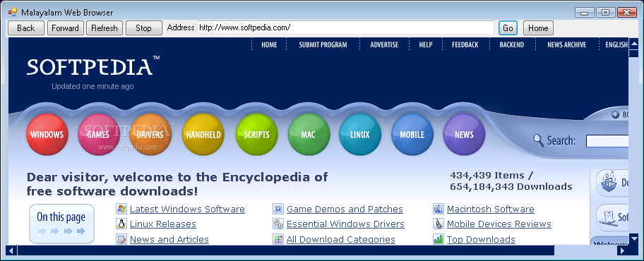
Task: Open BACKEND in top menu
Action: 512,44
